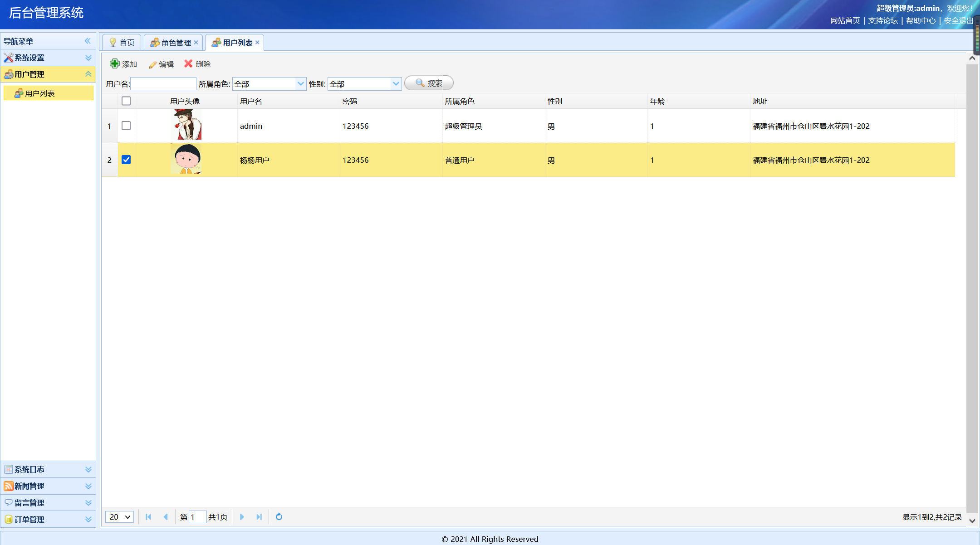Refresh the user table
The width and height of the screenshot is (980, 545).
click(x=279, y=517)
